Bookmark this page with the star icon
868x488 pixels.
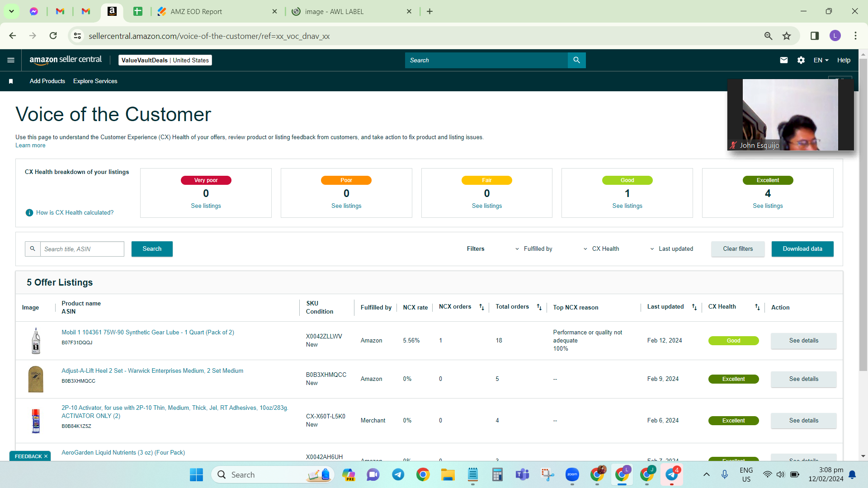coord(787,36)
